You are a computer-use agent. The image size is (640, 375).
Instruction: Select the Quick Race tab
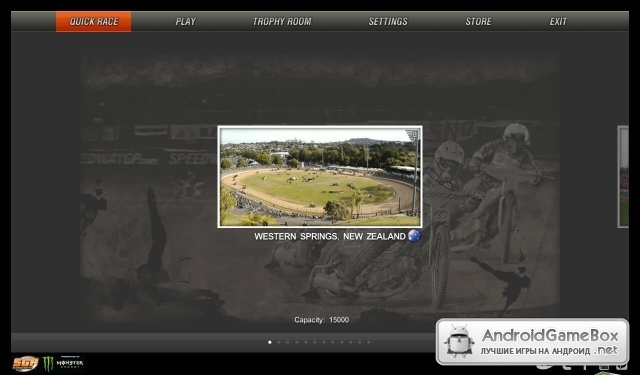(x=93, y=22)
